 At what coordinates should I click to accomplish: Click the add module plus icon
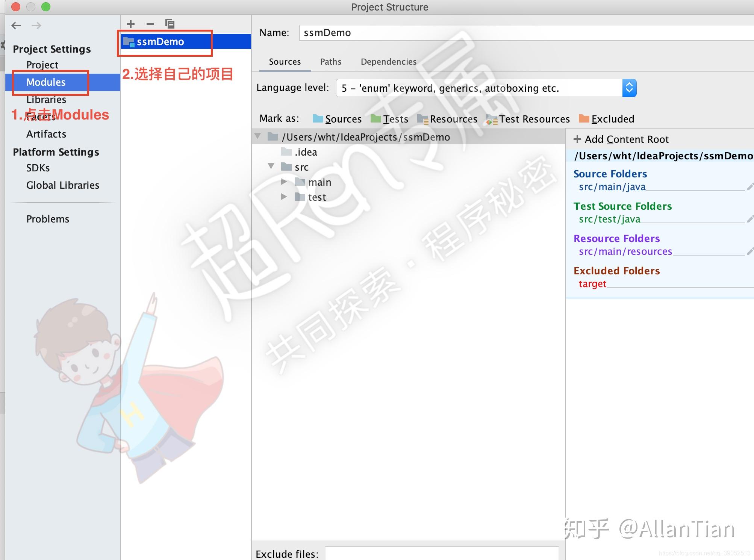[x=131, y=24]
